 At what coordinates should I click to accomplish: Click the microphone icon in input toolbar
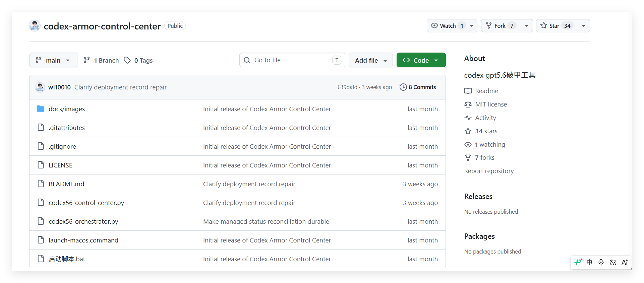pyautogui.click(x=601, y=262)
